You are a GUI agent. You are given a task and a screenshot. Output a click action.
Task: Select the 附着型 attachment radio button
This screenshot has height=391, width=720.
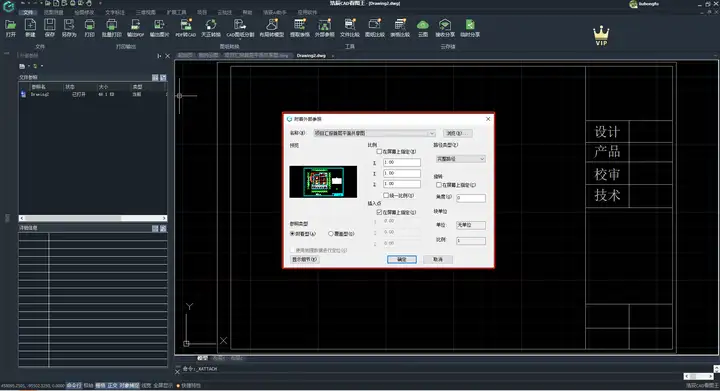click(x=292, y=234)
